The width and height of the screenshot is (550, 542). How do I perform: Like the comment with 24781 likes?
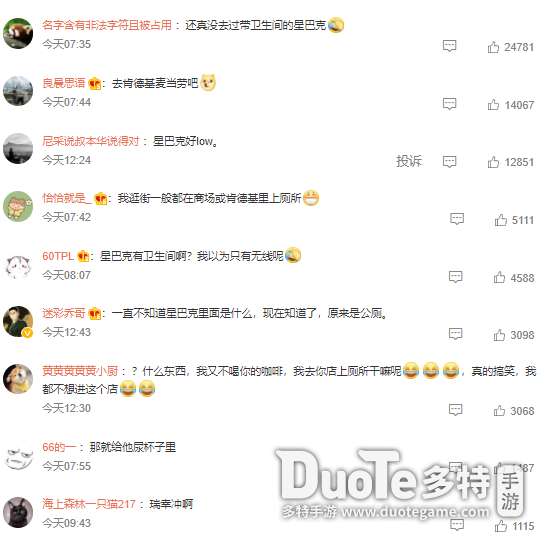pos(493,47)
